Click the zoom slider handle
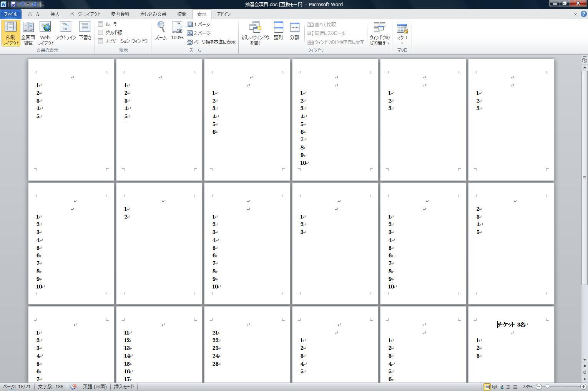 point(547,387)
